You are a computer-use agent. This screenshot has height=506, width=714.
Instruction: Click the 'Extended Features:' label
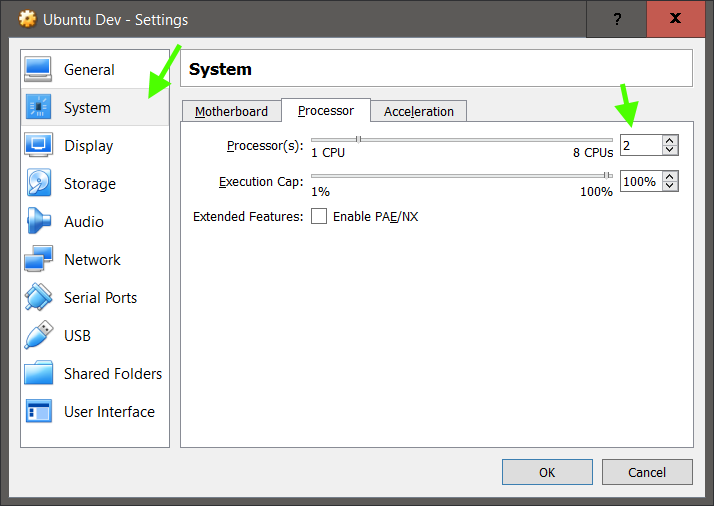pos(248,216)
